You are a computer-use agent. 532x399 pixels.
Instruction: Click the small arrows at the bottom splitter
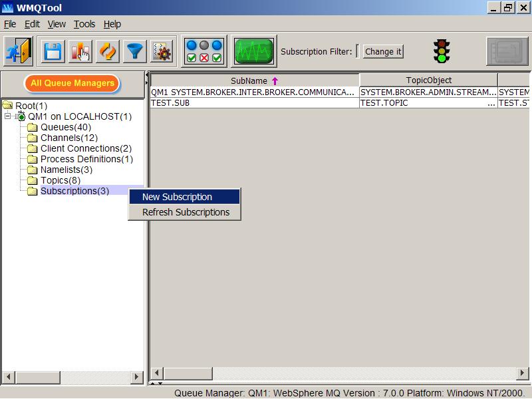click(156, 384)
